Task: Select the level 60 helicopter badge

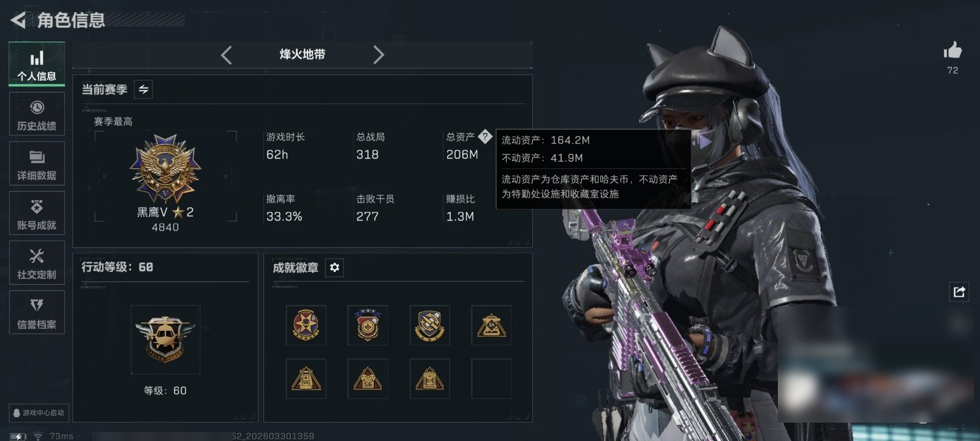Action: pos(165,339)
